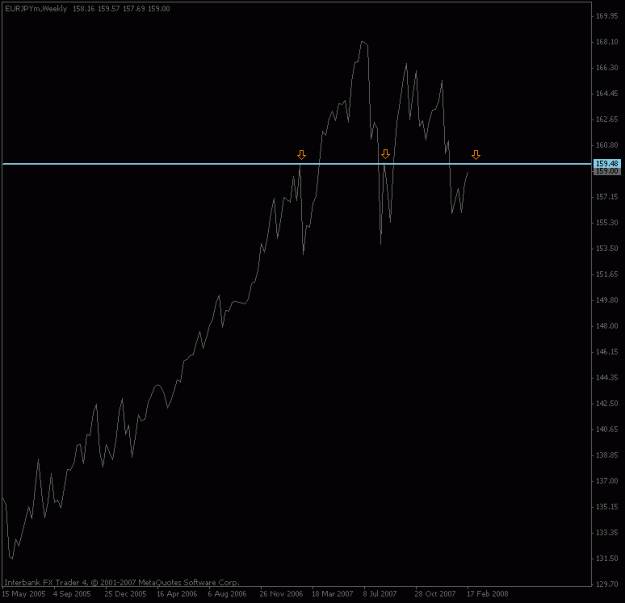Viewport: 625px width, 603px height.
Task: Click the low value 157.69 in the header
Action: [x=134, y=9]
